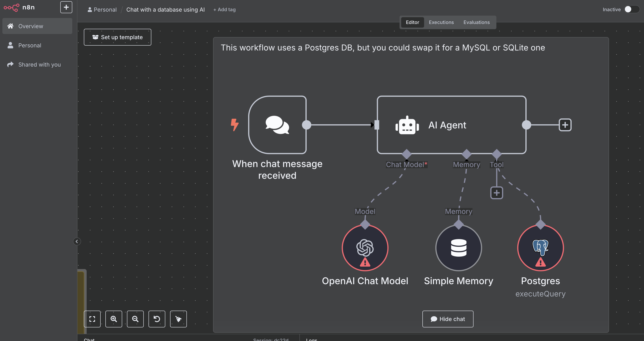Click the Chat Model connector diamond
This screenshot has height=341, width=644.
pyautogui.click(x=406, y=154)
